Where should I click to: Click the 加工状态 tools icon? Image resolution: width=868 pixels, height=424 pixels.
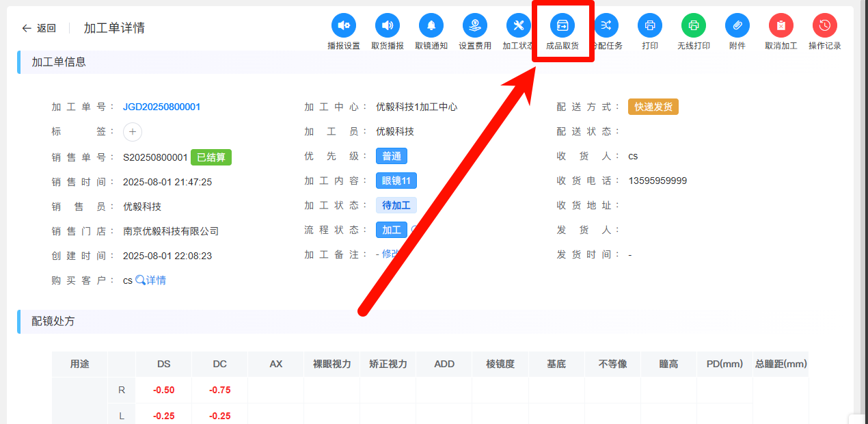tap(519, 26)
